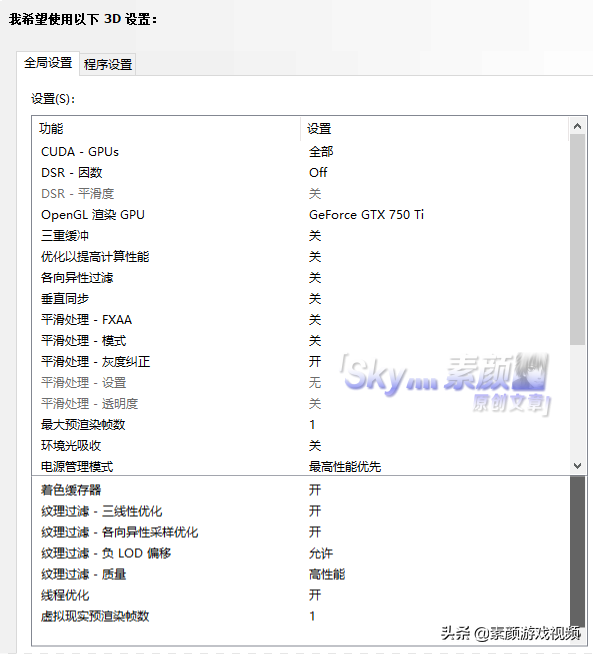Select the 线程优化 row
593x654 pixels.
point(301,595)
